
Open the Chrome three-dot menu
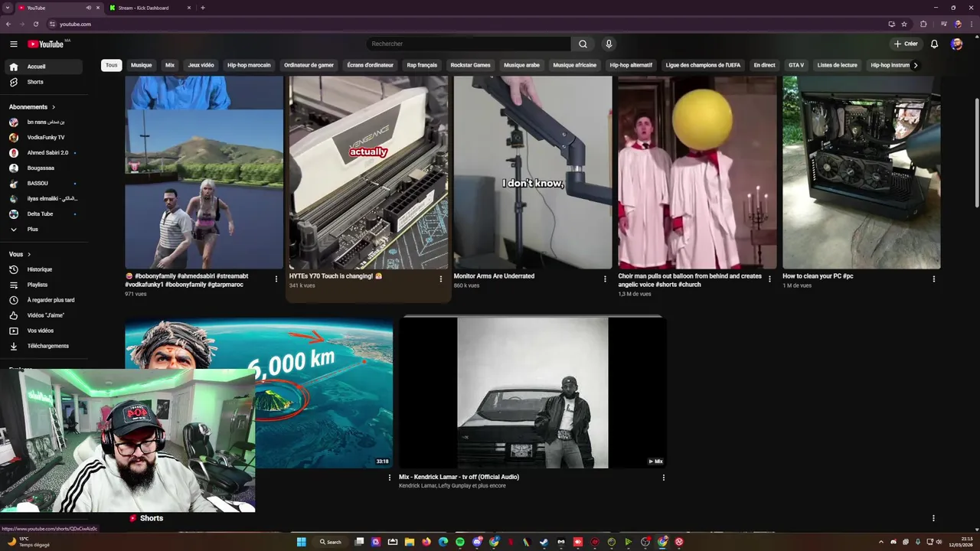(x=971, y=24)
